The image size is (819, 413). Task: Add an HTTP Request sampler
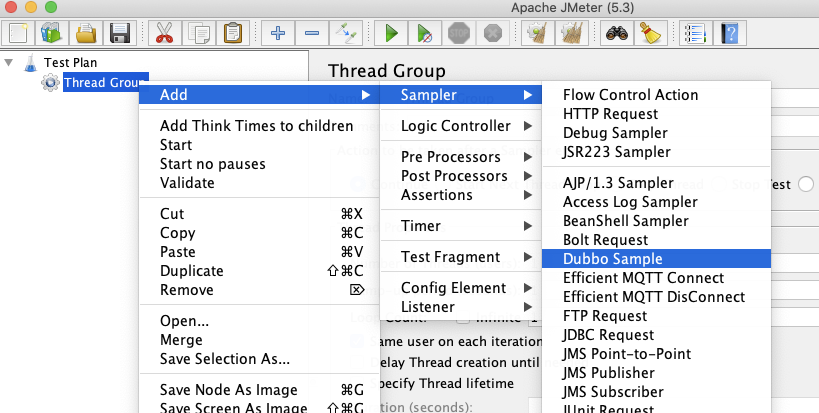(x=656, y=114)
